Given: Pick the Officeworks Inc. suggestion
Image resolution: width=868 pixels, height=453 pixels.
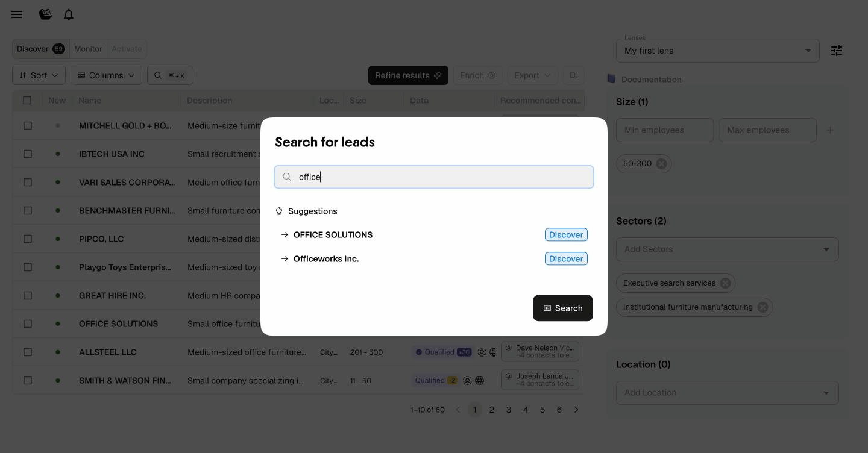Looking at the screenshot, I should click(326, 259).
